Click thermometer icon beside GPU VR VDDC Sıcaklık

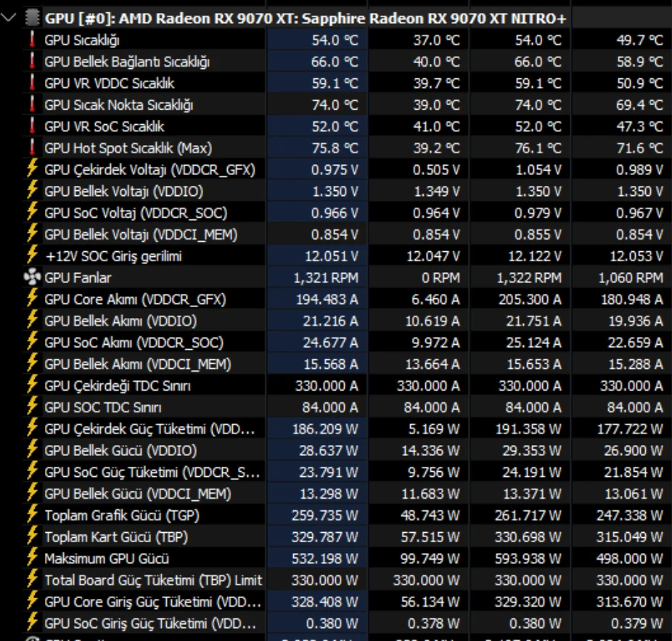(x=32, y=82)
